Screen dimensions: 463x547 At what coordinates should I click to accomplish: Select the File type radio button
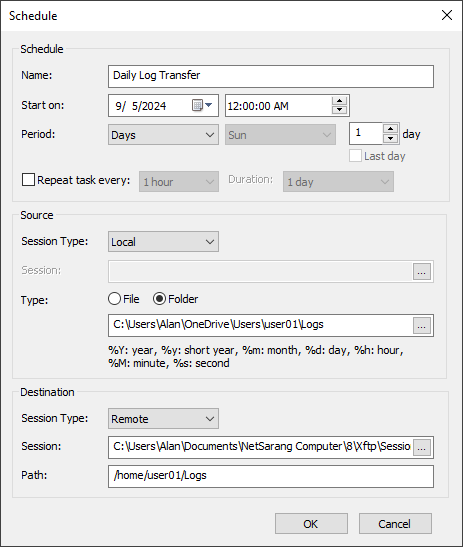point(114,299)
